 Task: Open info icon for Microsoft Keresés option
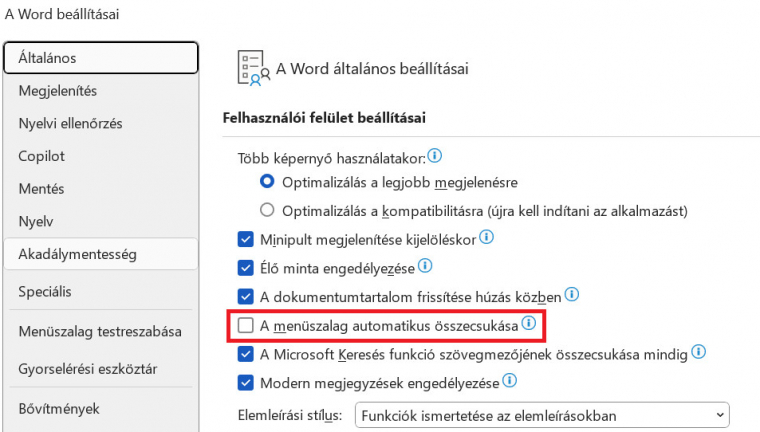tap(698, 352)
